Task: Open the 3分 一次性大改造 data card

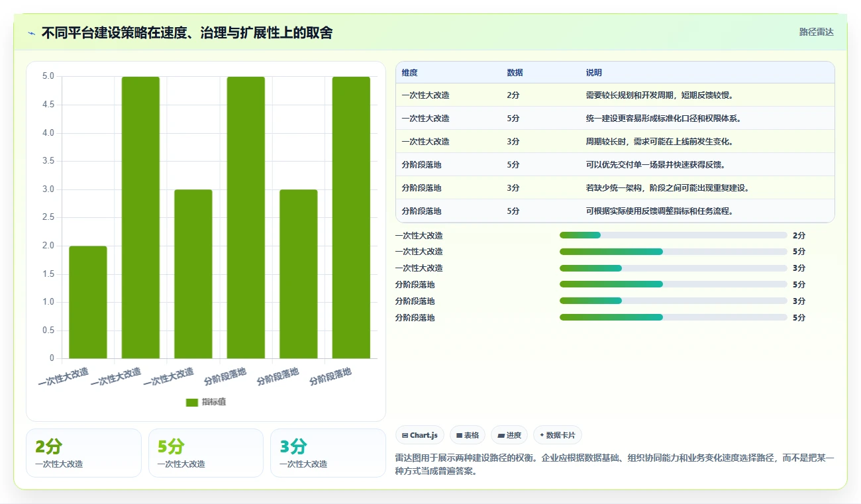Action: (x=328, y=453)
